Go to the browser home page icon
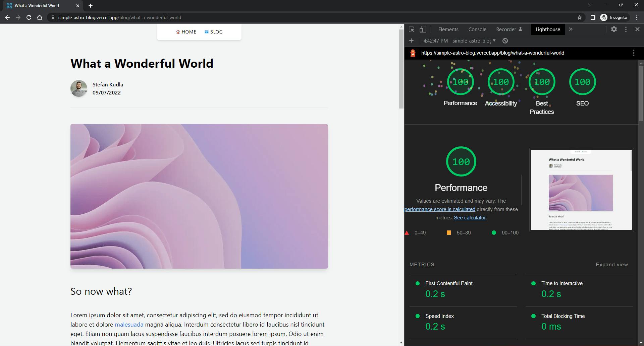Screen dimensions: 644x346 click(x=40, y=17)
